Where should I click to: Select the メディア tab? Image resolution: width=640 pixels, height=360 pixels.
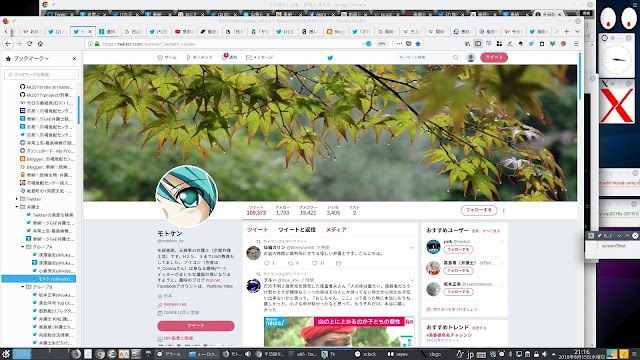[x=336, y=230]
